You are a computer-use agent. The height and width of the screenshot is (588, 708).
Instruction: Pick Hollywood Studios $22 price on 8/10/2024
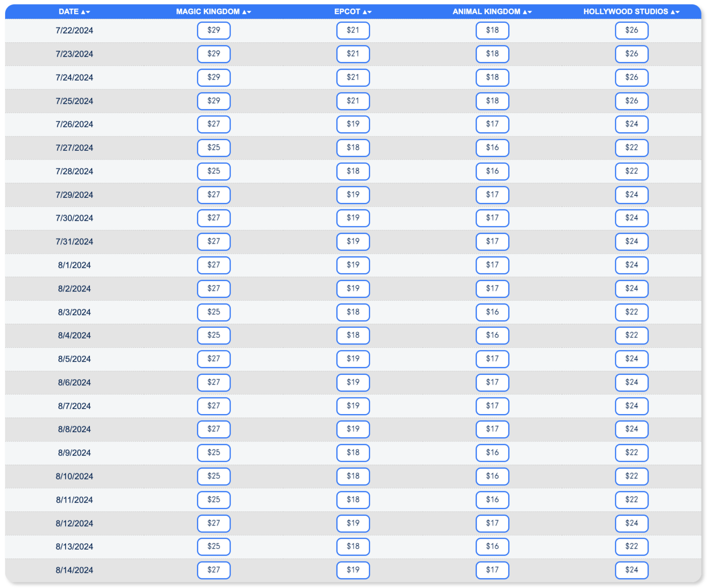click(631, 476)
